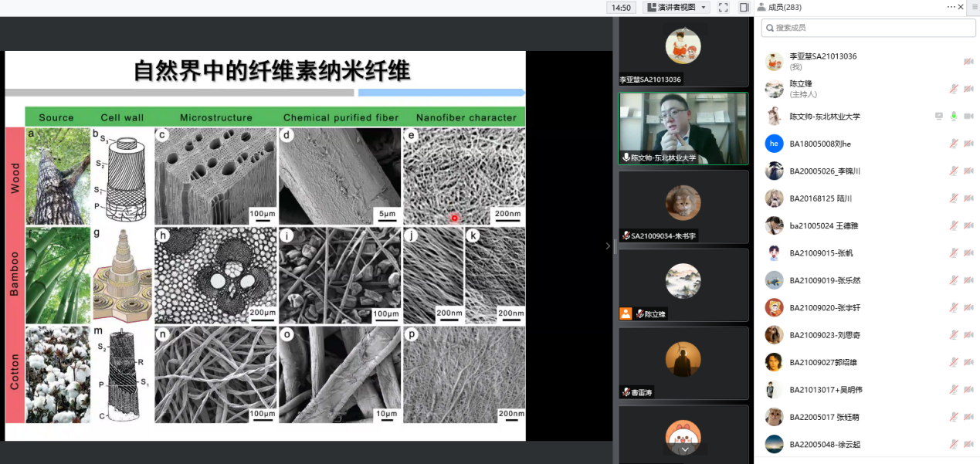The image size is (980, 464).
Task: Click the 搜索成员 search field
Action: [x=869, y=28]
